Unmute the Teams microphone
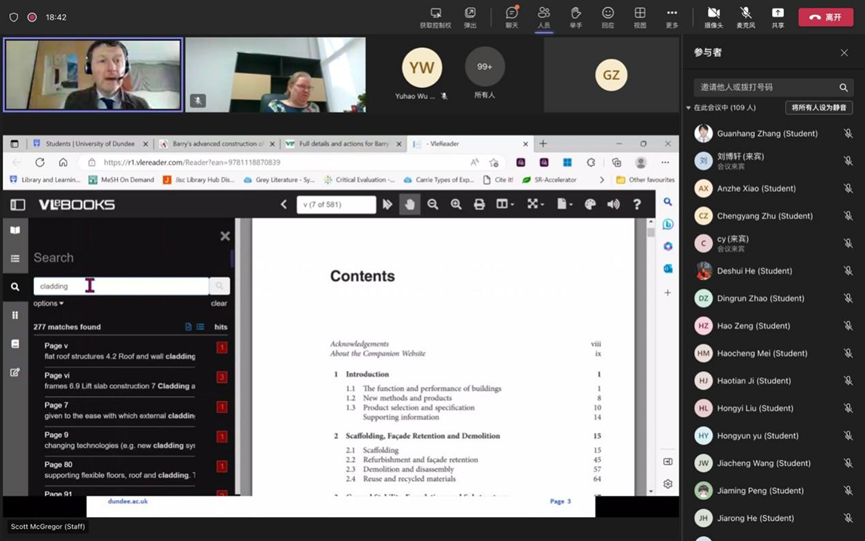The image size is (865, 541). (x=745, y=16)
